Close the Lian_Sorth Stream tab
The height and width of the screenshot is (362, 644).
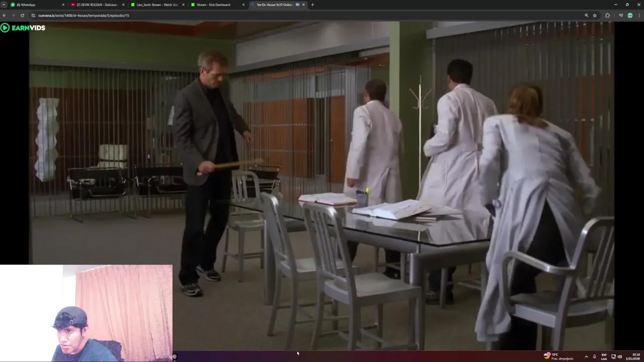(x=183, y=5)
